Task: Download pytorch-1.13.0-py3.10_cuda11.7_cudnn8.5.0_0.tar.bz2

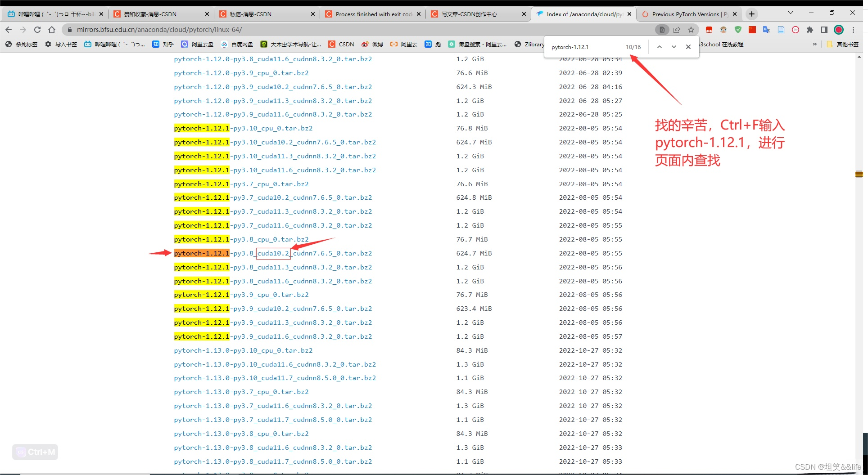Action: point(275,378)
